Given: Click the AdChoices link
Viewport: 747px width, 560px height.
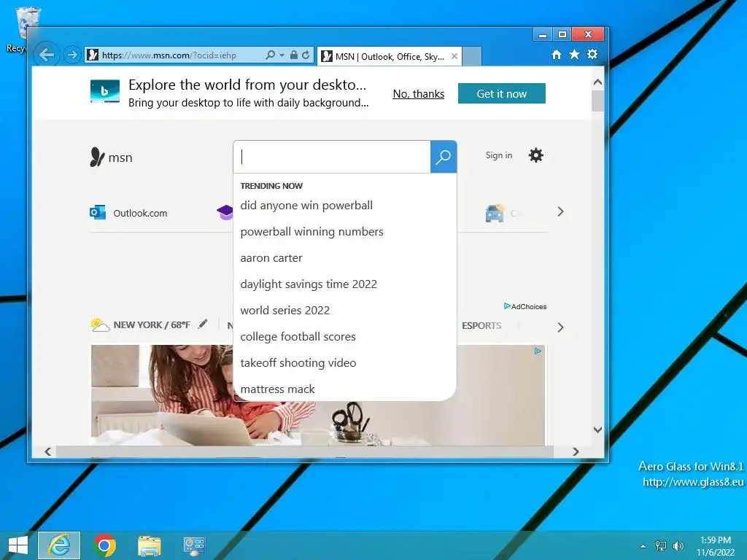Looking at the screenshot, I should (525, 306).
